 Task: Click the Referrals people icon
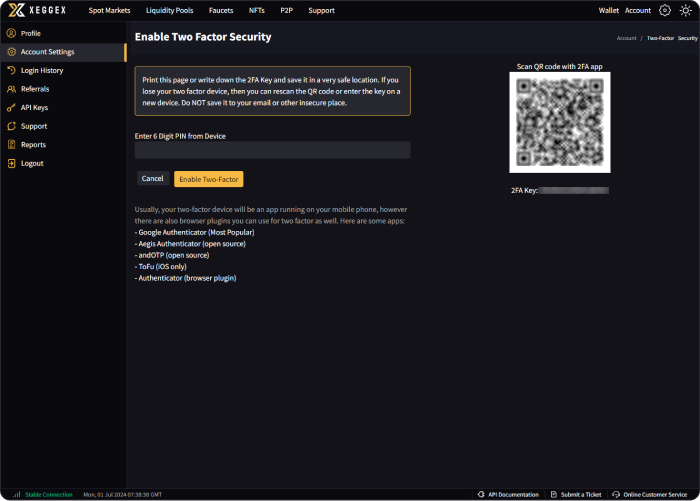(x=12, y=89)
